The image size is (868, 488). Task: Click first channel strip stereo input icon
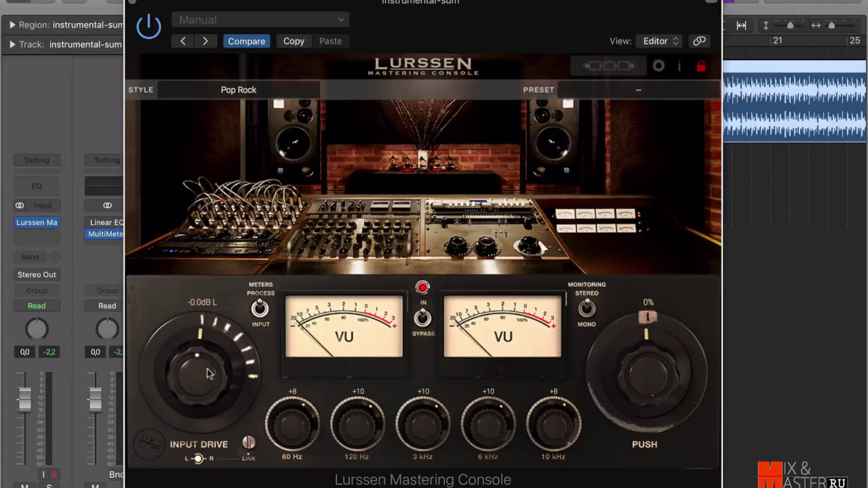[x=20, y=205]
